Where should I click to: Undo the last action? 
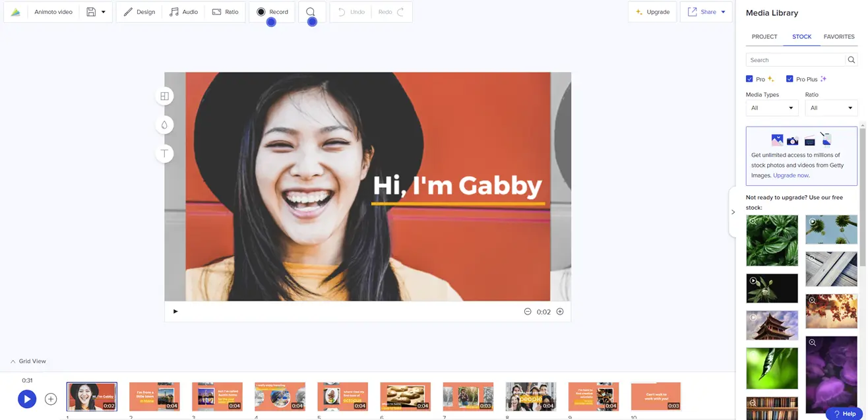tap(351, 12)
